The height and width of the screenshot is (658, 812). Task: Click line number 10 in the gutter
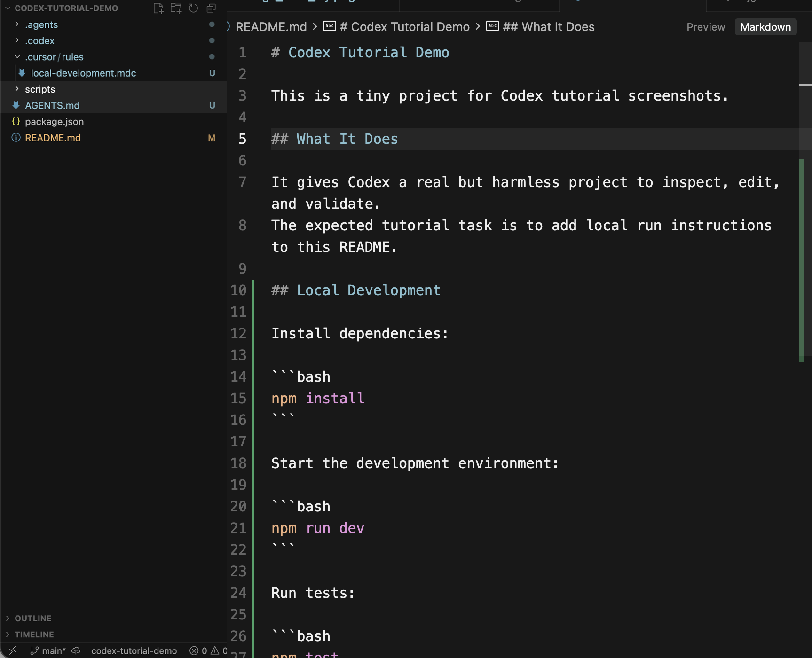point(238,290)
